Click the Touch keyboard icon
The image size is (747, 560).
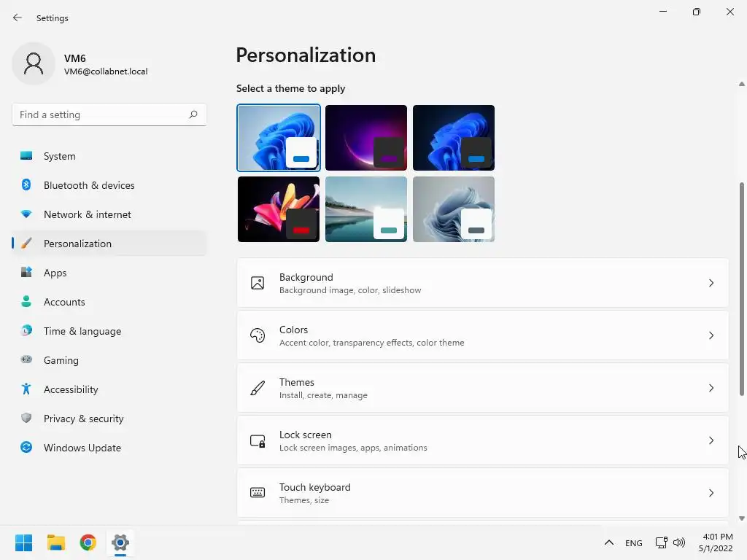tap(258, 493)
